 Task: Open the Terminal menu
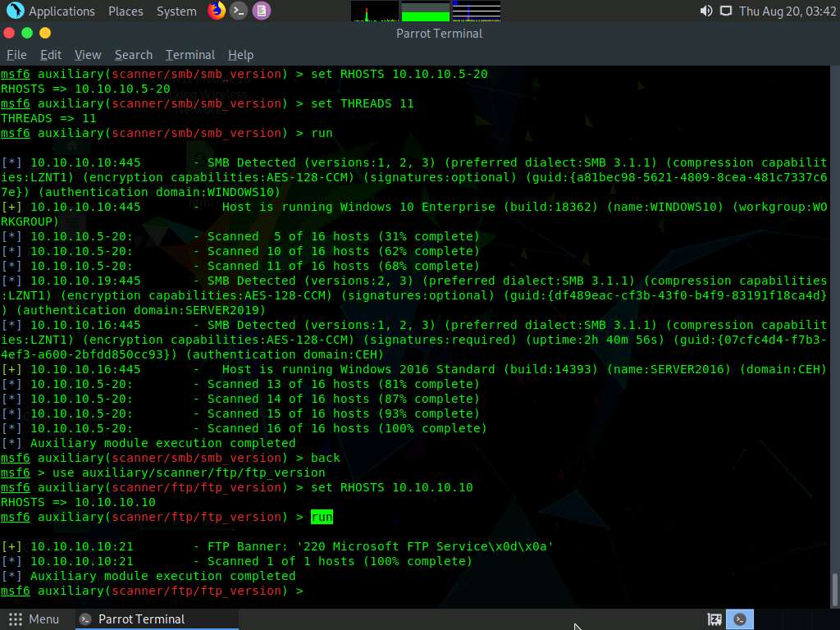[190, 55]
